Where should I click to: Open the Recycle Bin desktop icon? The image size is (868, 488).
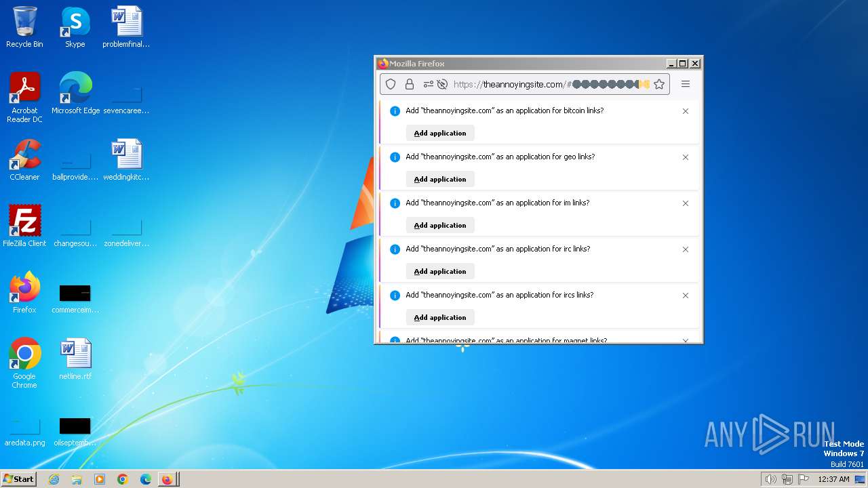24,27
